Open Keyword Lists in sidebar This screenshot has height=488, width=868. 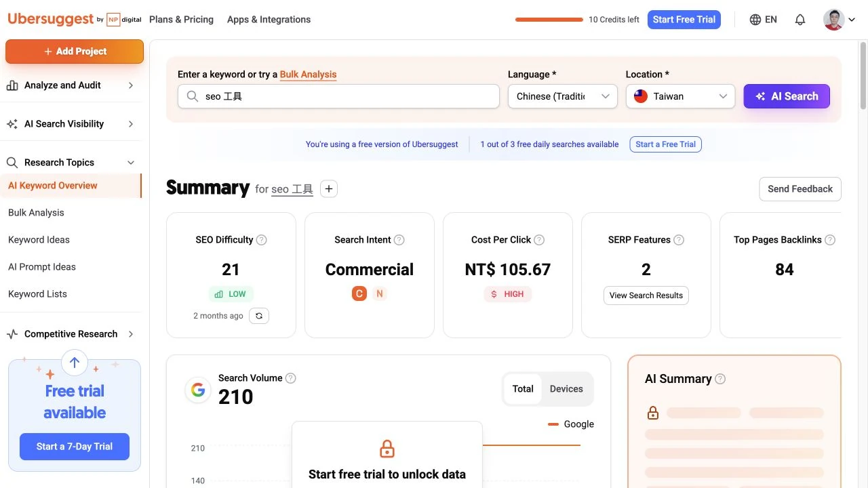[x=37, y=294]
